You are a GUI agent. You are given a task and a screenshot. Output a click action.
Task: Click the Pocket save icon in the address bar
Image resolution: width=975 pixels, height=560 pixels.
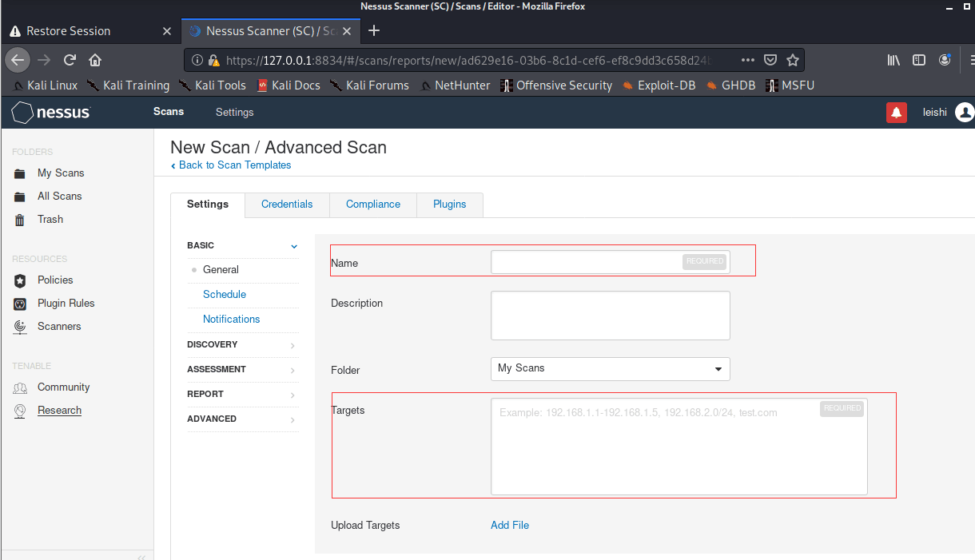click(770, 60)
